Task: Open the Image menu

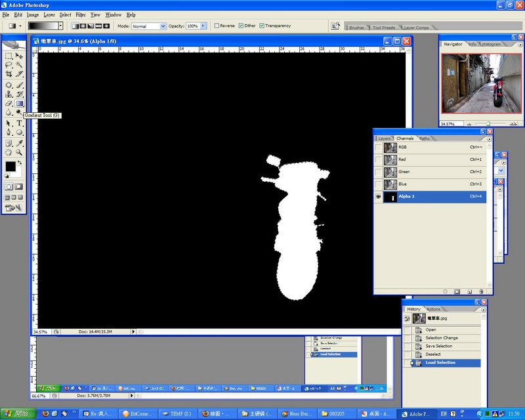Action: click(x=32, y=14)
